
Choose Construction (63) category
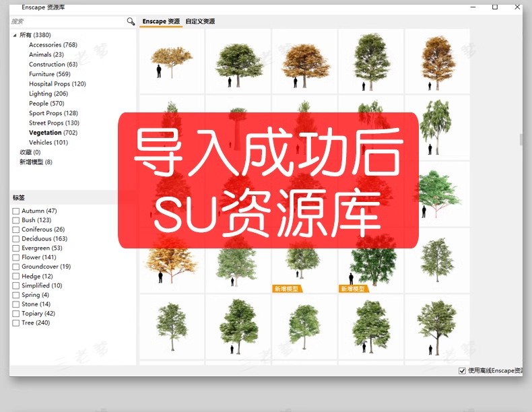pyautogui.click(x=53, y=65)
